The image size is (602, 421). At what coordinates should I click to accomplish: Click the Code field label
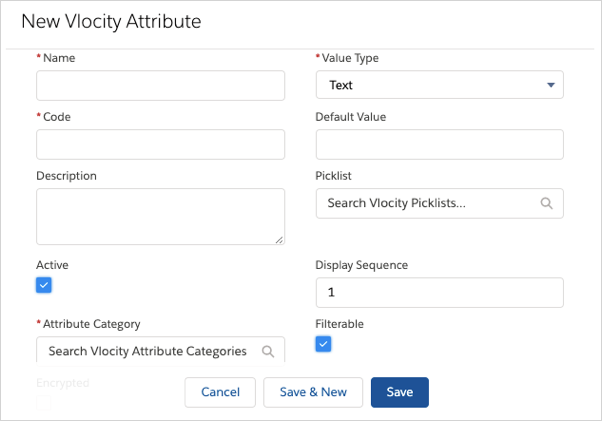click(56, 117)
